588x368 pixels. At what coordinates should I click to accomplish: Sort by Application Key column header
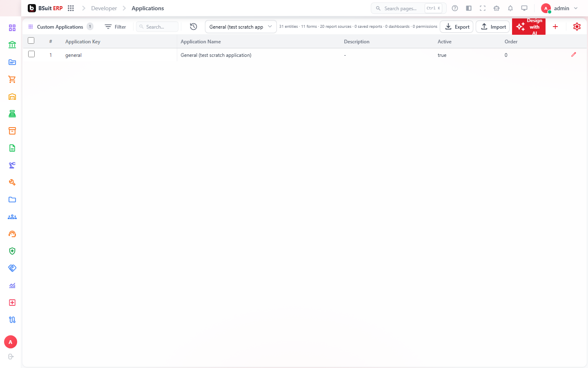82,42
